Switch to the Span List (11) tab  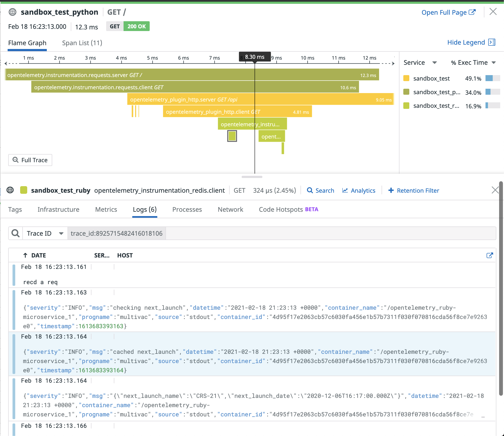coord(82,43)
